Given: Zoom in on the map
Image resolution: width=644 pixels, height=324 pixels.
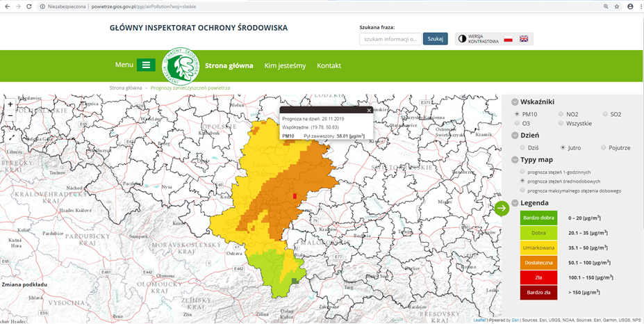Looking at the screenshot, I should click(x=10, y=105).
